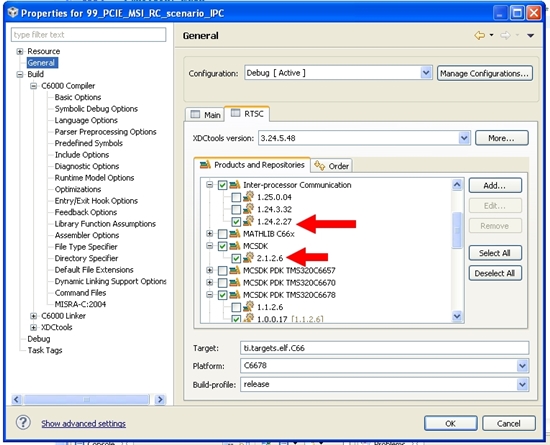Click the MCSDK product icon
The width and height of the screenshot is (550, 445).
coord(235,246)
